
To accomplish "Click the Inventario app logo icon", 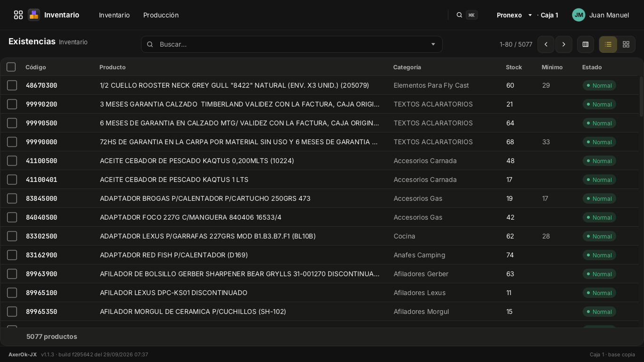I will click(x=34, y=15).
